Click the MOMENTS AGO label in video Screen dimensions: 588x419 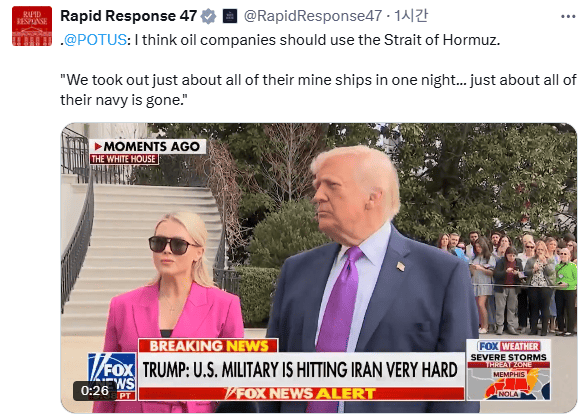pos(147,146)
